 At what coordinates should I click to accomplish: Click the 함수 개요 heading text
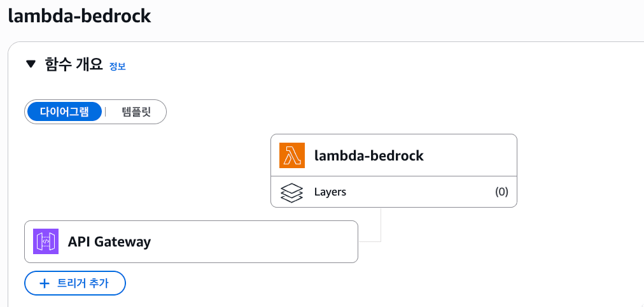74,64
